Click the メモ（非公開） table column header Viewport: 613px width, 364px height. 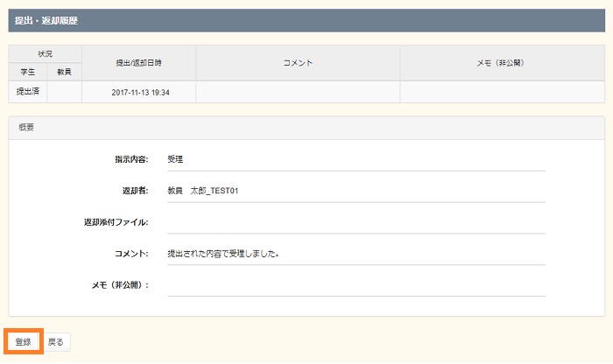502,63
